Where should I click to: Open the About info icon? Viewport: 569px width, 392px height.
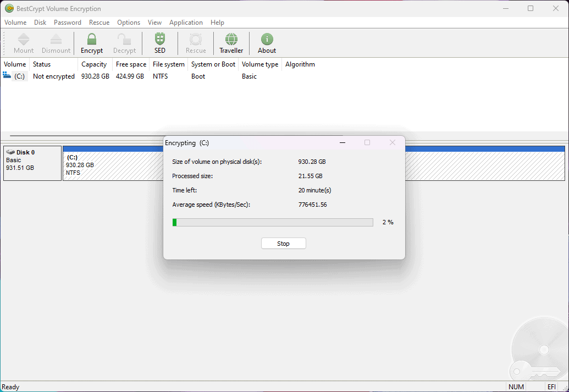point(267,39)
